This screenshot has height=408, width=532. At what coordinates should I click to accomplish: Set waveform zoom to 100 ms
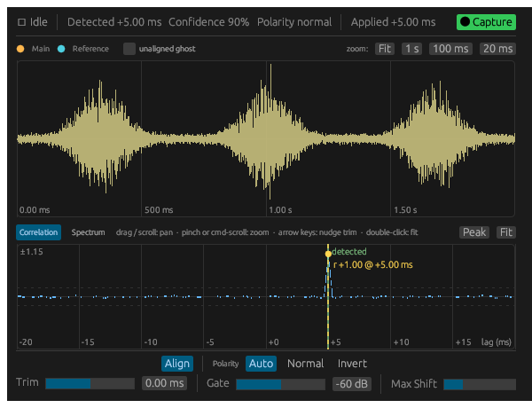(450, 49)
